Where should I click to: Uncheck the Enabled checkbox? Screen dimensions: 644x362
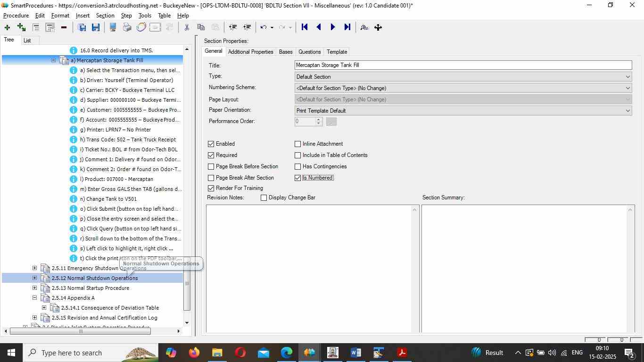[x=211, y=144]
